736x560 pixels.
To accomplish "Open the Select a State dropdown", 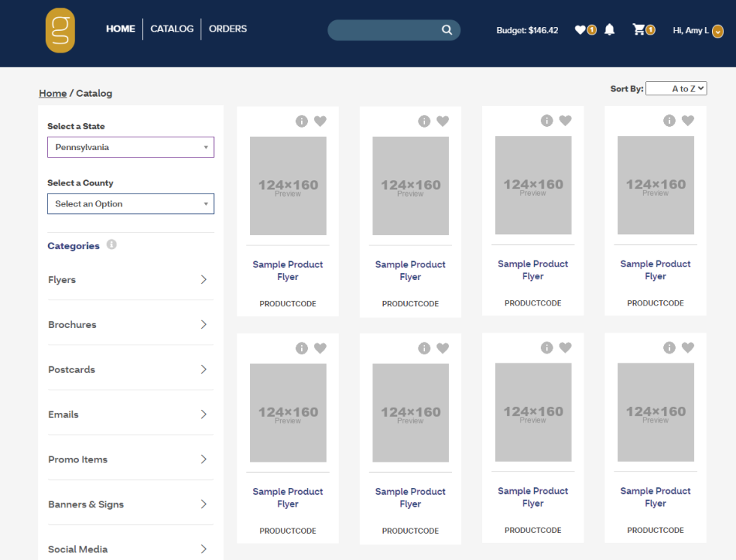I will click(131, 147).
